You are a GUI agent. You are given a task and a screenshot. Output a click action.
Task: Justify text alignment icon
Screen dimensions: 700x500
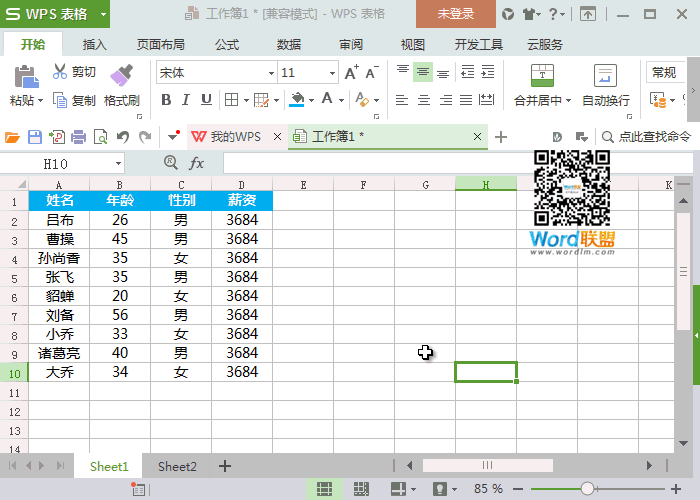click(466, 100)
